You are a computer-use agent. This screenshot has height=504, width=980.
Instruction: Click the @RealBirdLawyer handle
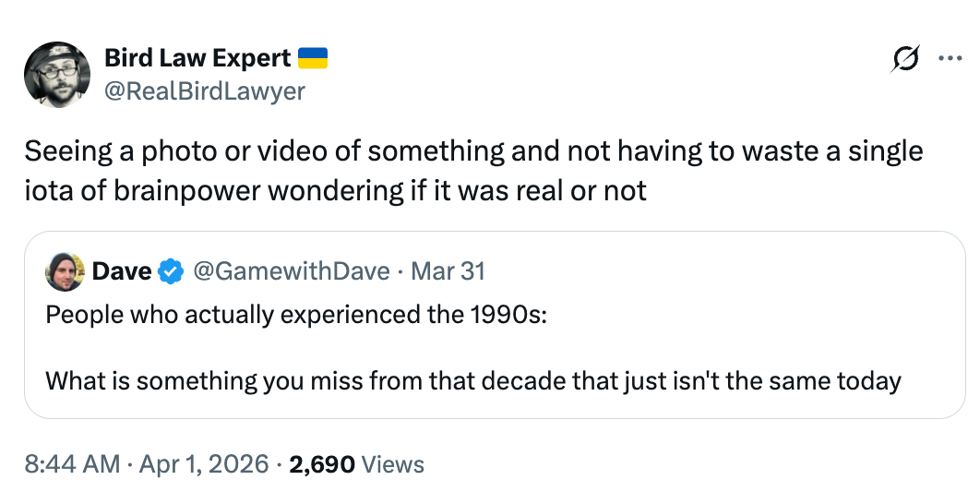click(x=205, y=91)
